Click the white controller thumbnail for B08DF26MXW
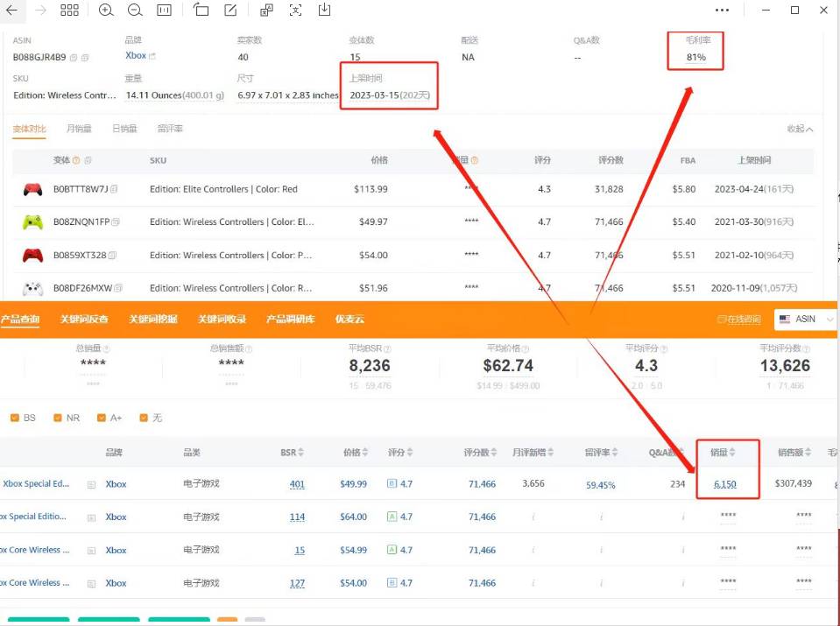Screen dimensions: 840x626 coord(32,289)
